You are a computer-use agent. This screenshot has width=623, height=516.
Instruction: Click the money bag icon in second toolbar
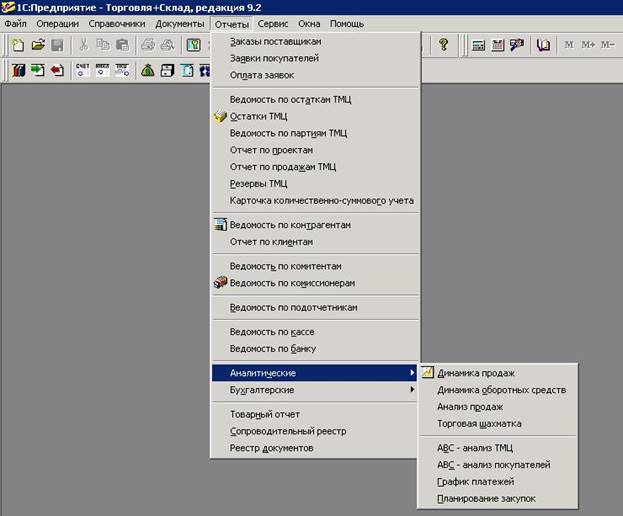coord(147,71)
